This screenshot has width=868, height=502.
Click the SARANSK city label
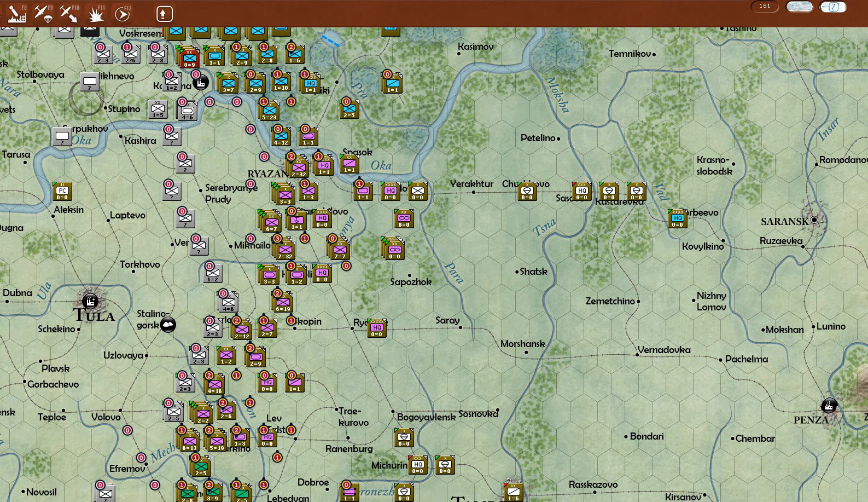click(785, 222)
